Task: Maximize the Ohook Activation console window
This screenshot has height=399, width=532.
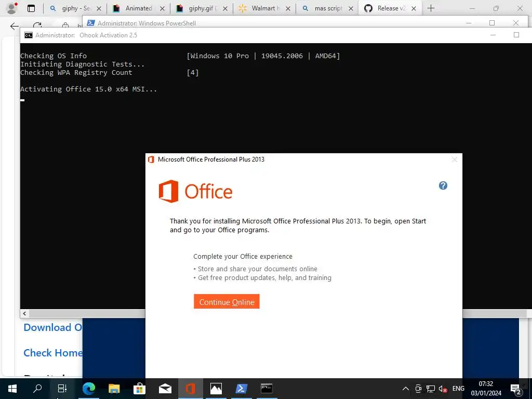Action: coord(516,35)
